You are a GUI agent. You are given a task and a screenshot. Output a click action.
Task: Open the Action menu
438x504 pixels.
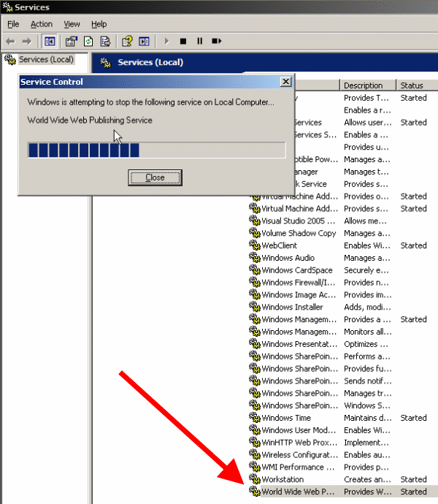42,24
